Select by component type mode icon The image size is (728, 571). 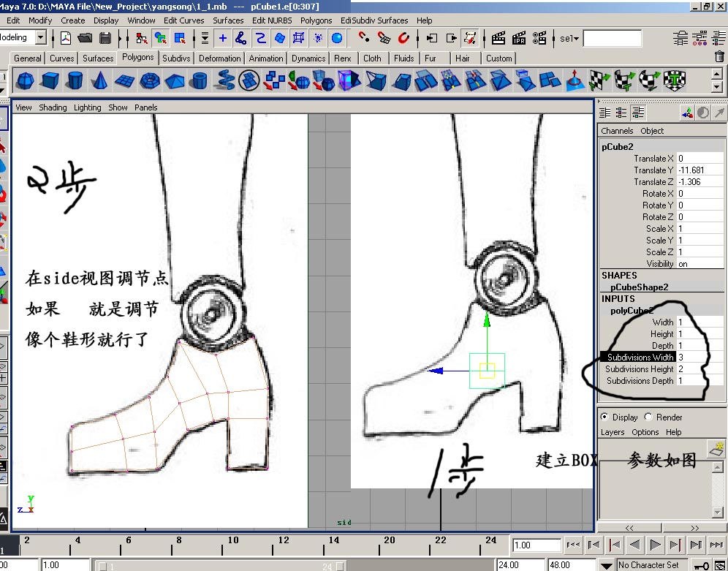click(180, 37)
